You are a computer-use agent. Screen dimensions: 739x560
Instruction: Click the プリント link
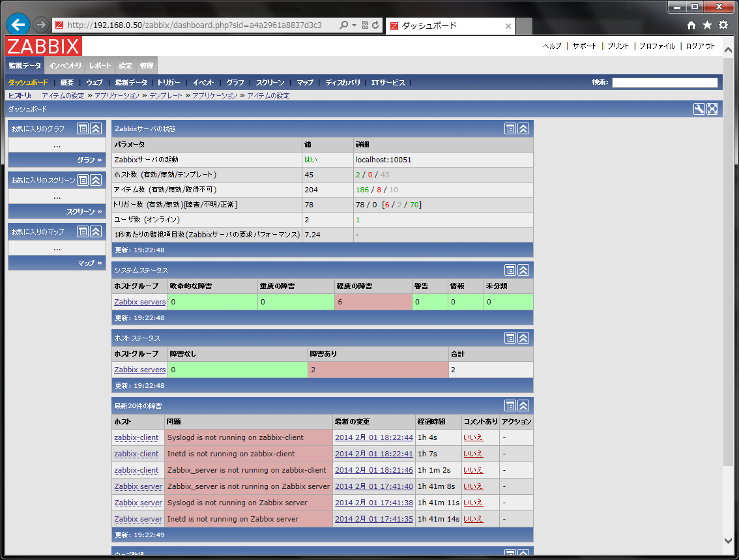[x=618, y=46]
